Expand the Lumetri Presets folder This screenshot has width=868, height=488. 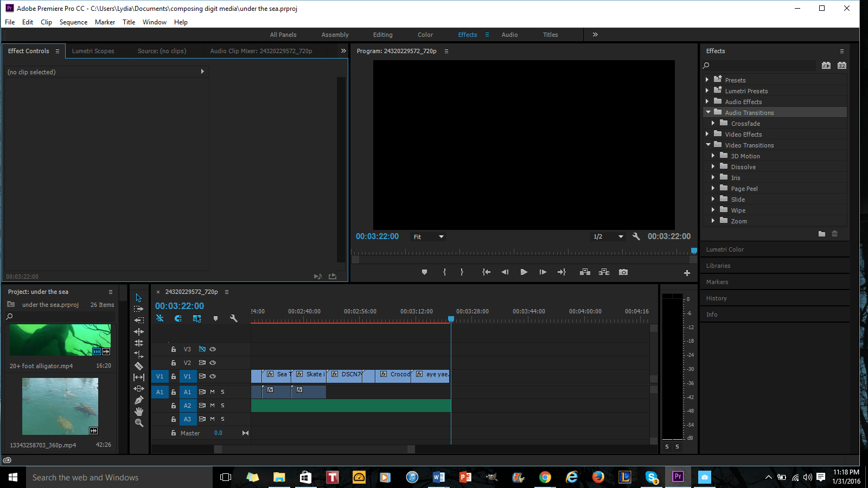point(707,91)
